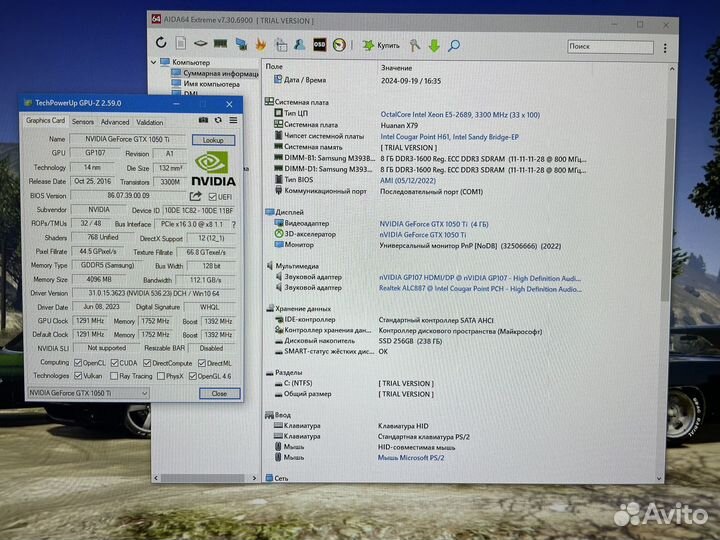The height and width of the screenshot is (540, 720).
Task: Open AIDA64 three-dot menu
Action: (x=665, y=48)
